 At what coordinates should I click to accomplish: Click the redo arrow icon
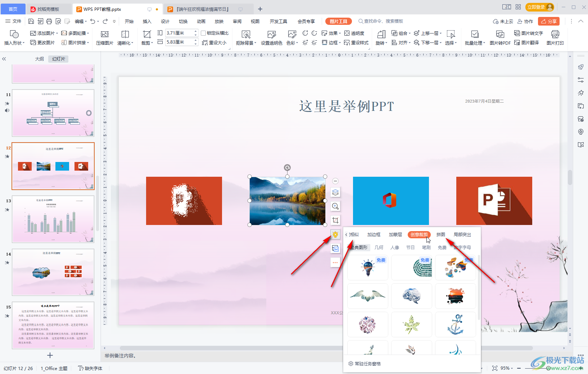point(105,21)
